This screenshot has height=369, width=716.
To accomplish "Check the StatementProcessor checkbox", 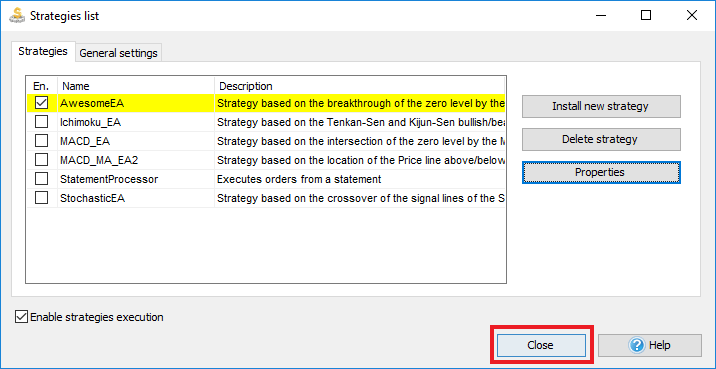I will [x=42, y=179].
